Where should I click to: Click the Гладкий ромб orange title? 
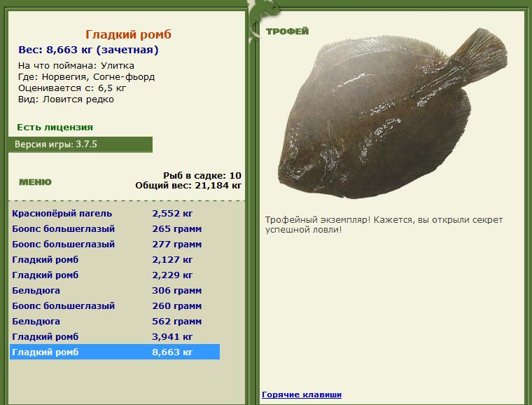[x=128, y=34]
